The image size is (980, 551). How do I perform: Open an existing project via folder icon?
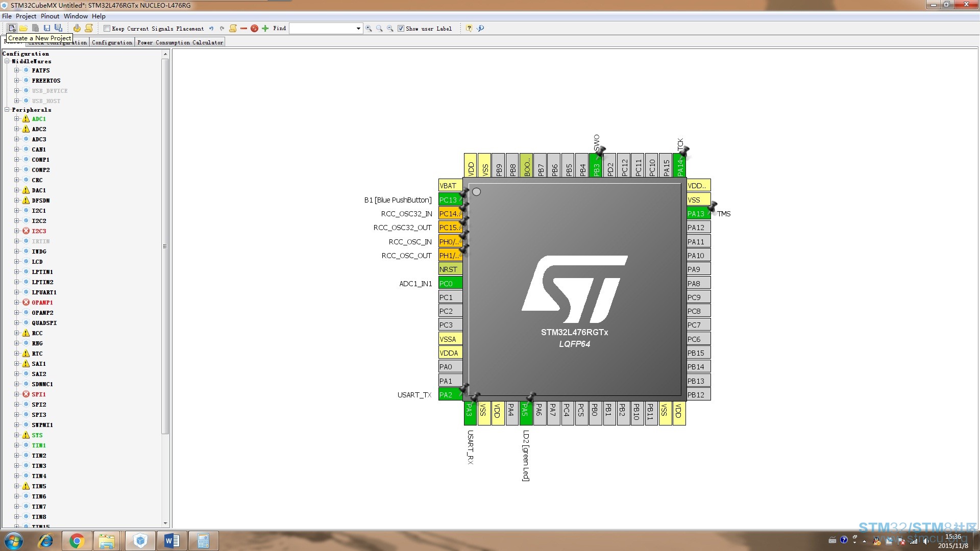pos(23,28)
